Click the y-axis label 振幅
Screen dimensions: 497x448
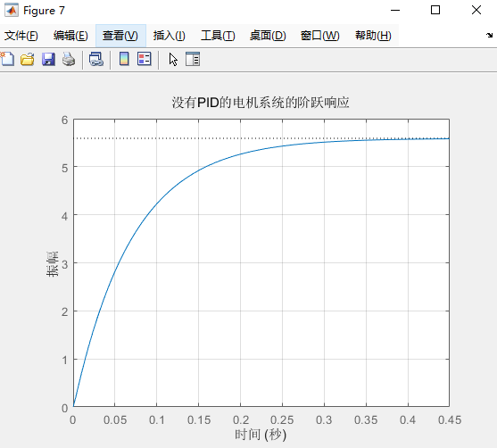(x=53, y=264)
